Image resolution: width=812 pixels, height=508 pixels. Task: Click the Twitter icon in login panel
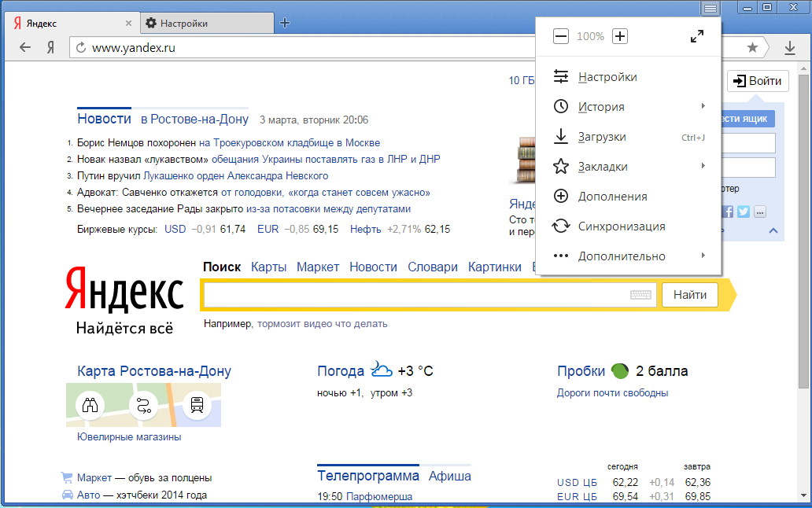tap(744, 212)
